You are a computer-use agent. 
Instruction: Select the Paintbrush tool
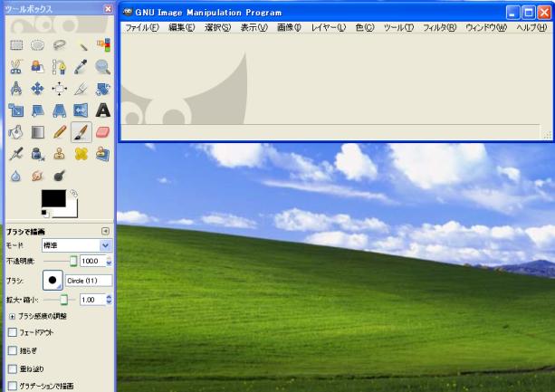click(x=81, y=132)
